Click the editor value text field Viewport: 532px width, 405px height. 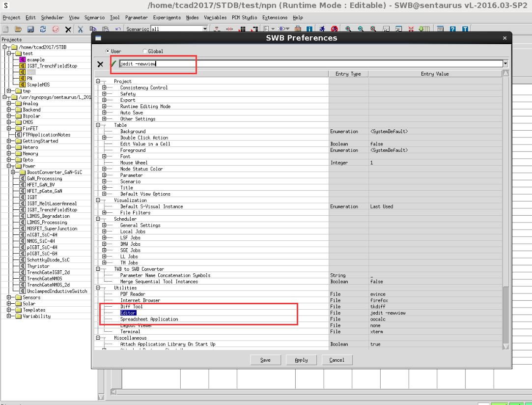[x=310, y=64]
